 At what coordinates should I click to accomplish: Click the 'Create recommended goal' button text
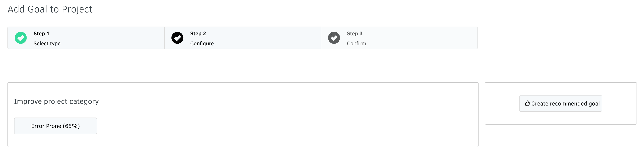565,103
